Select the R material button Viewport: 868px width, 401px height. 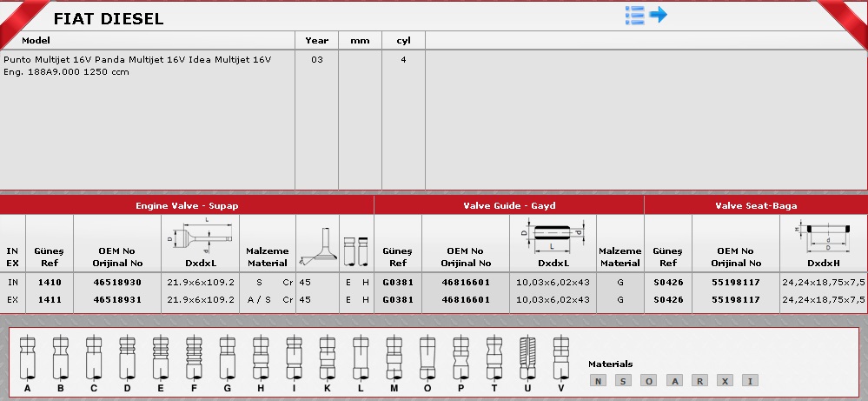coord(699,380)
